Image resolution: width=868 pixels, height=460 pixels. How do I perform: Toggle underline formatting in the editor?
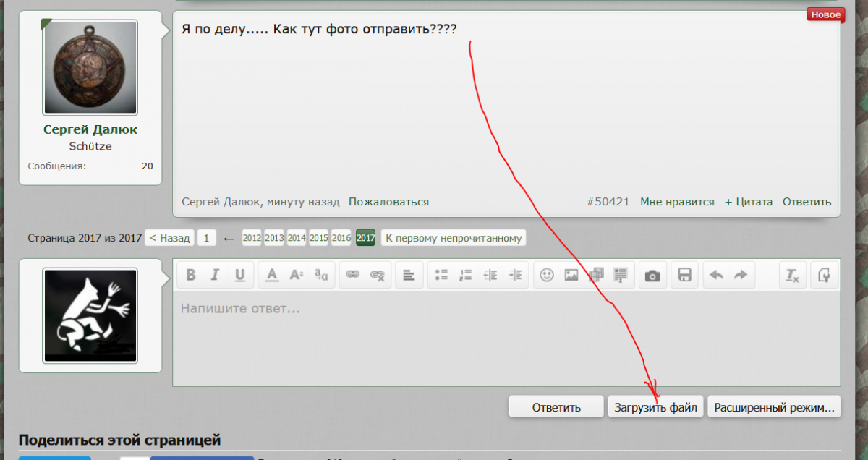coord(239,275)
